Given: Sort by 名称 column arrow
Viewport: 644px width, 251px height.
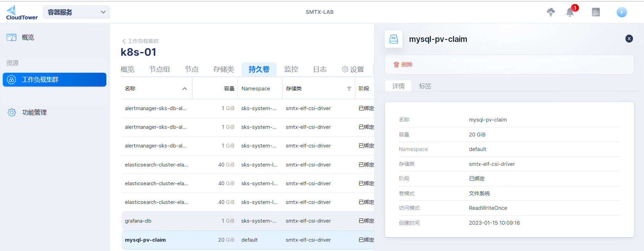Looking at the screenshot, I should [x=185, y=89].
